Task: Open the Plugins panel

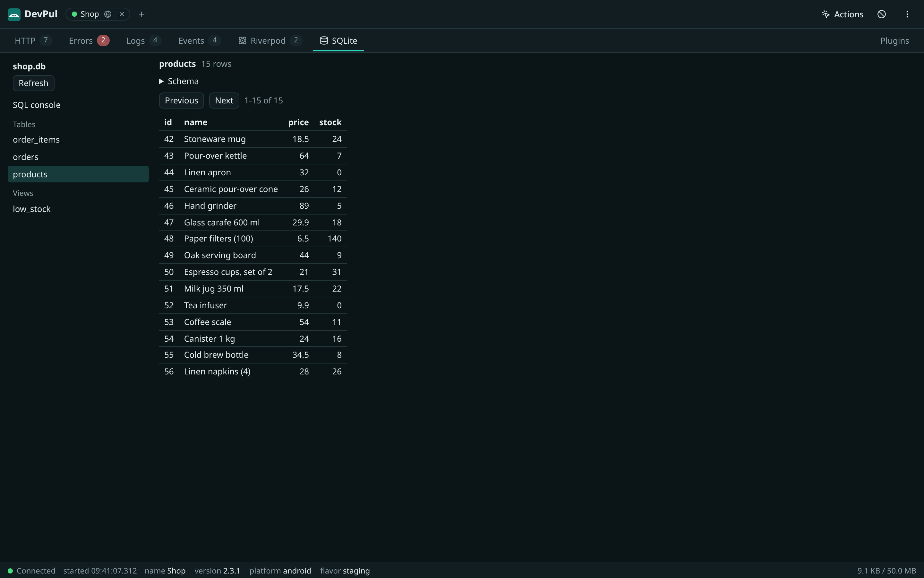Action: click(894, 40)
